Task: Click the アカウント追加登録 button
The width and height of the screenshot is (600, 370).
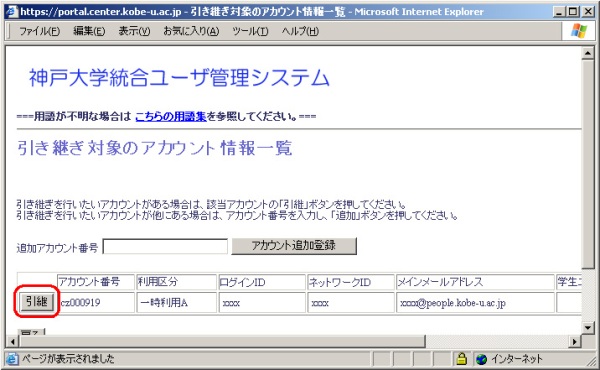Action: (x=294, y=246)
